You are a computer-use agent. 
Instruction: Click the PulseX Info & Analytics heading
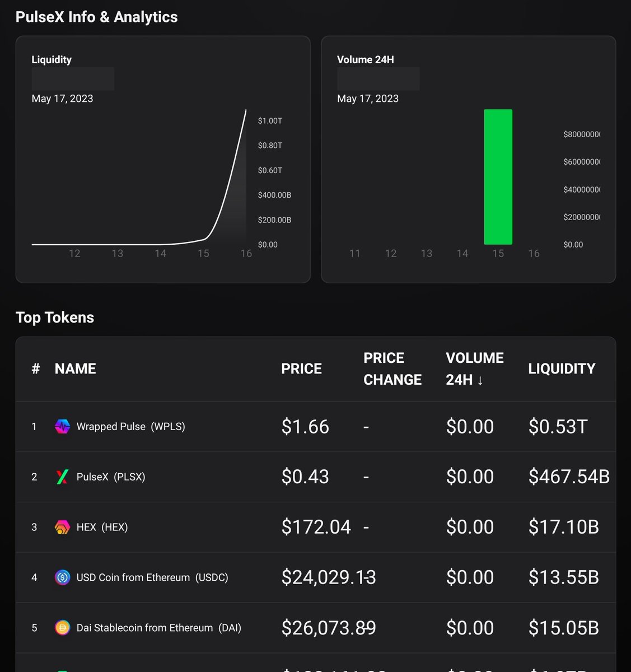(x=96, y=17)
